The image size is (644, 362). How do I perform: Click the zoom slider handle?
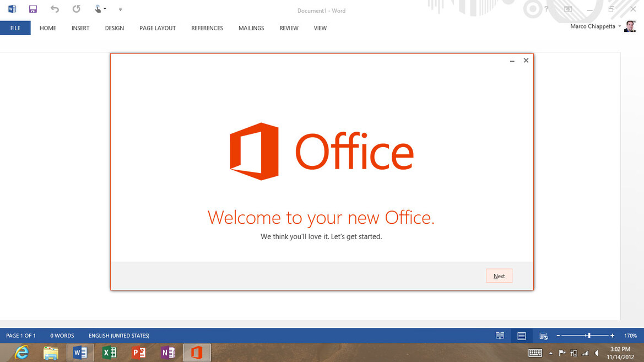click(x=589, y=336)
